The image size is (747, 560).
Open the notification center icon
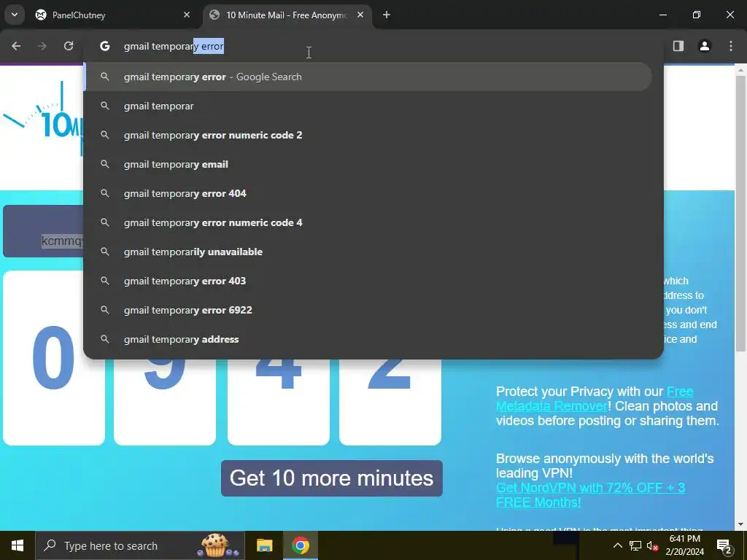pyautogui.click(x=724, y=545)
